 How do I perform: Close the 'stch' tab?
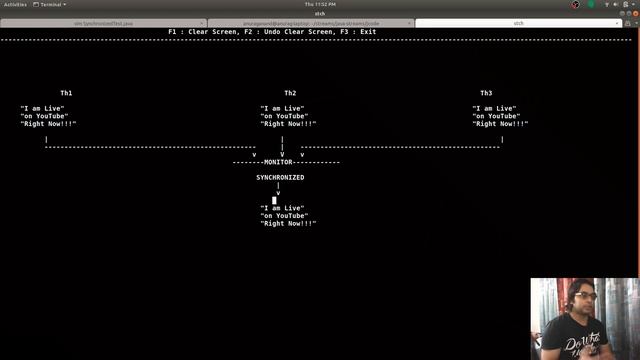617,23
